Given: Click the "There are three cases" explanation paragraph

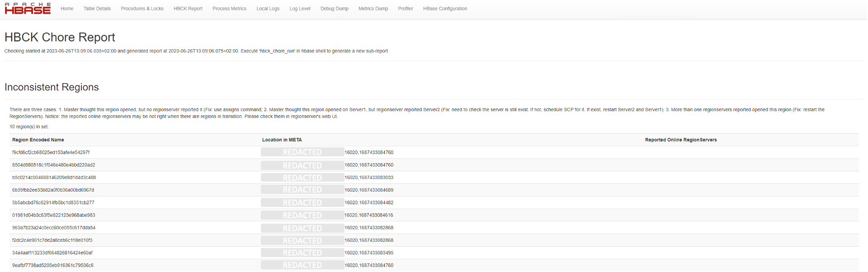Looking at the screenshot, I should pos(417,113).
